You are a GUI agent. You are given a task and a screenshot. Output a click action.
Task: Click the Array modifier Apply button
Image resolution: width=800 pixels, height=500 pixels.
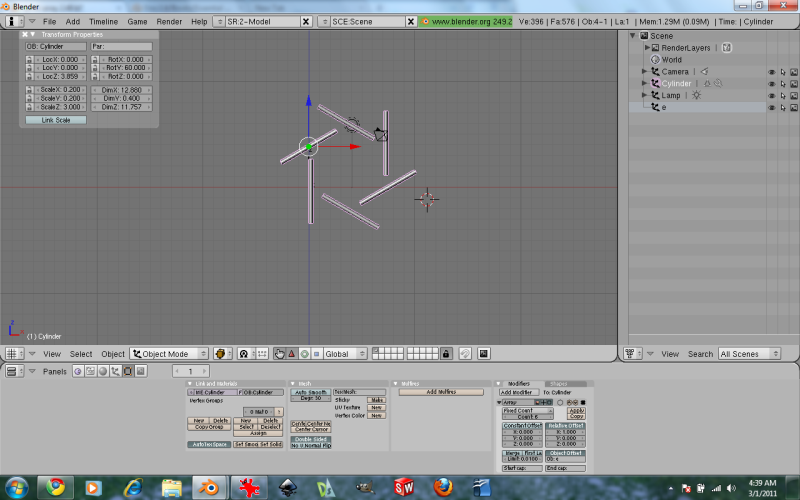coord(577,410)
